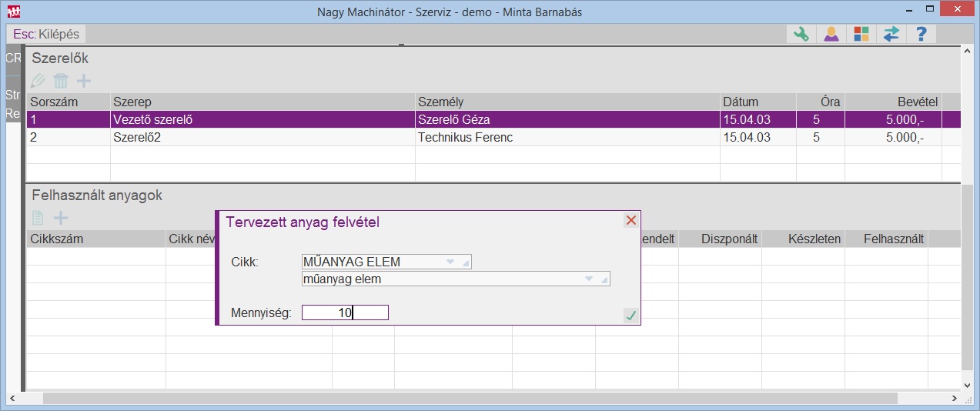980x411 pixels.
Task: Click the Mennyiség quantity input field
Action: (x=345, y=312)
